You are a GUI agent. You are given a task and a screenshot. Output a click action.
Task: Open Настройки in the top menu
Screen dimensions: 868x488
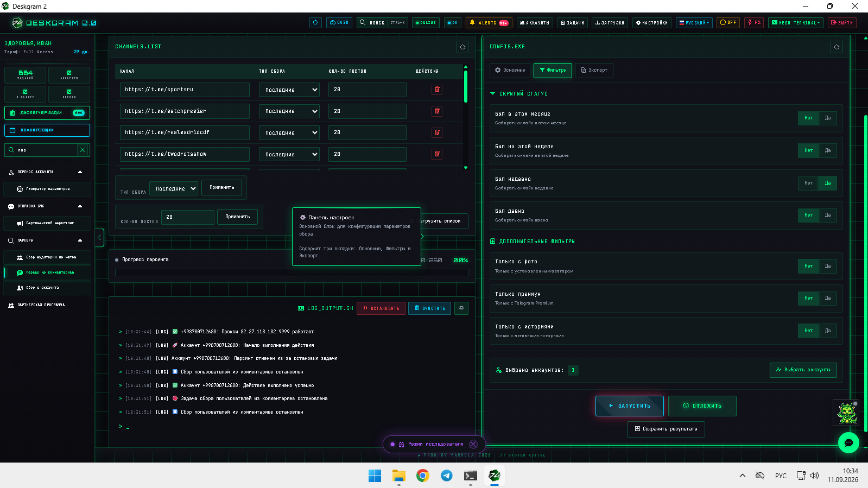pos(652,23)
